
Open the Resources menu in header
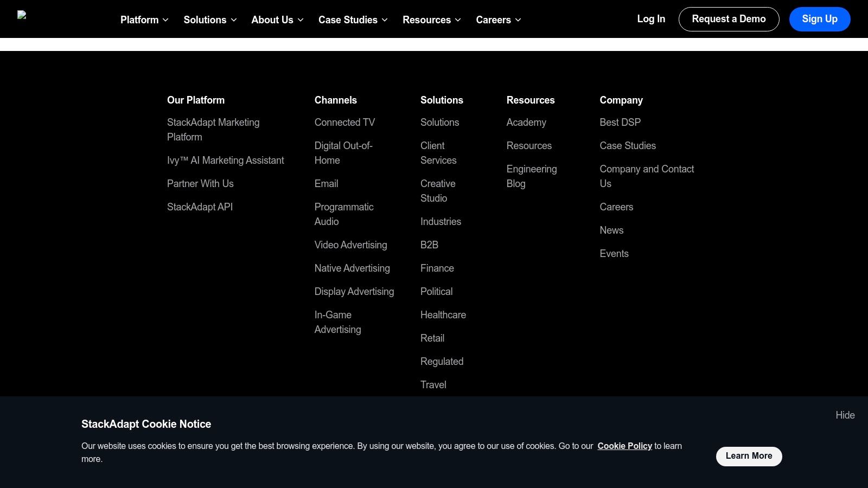click(431, 20)
